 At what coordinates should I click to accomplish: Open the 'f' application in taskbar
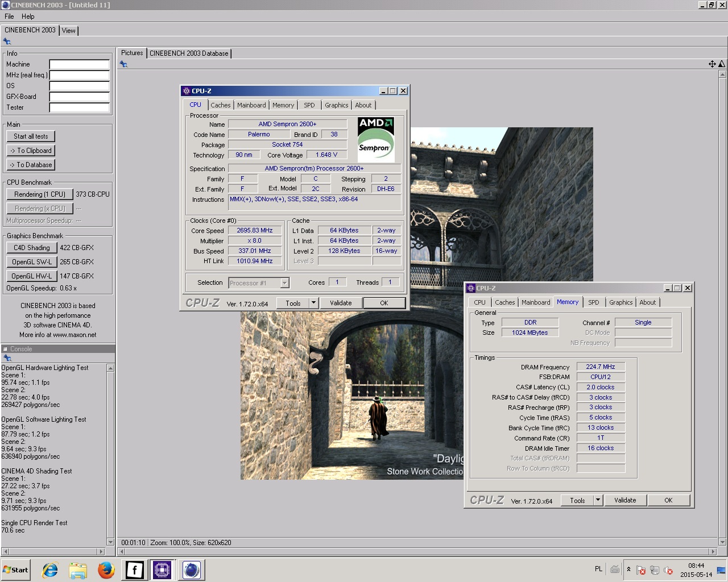tap(134, 570)
